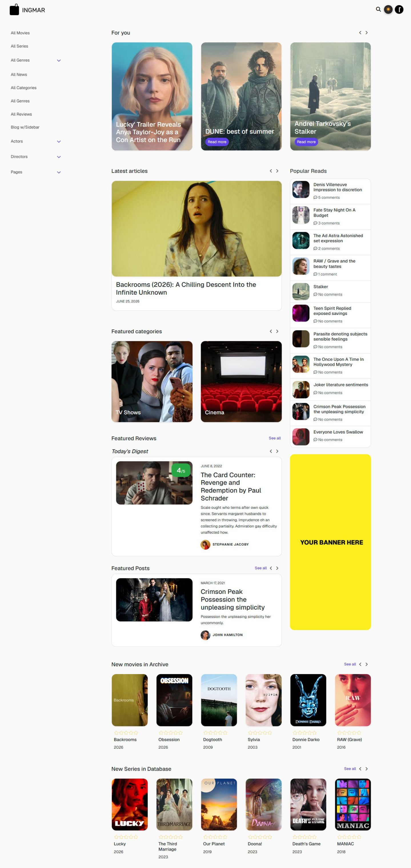This screenshot has width=411, height=868.
Task: Show previous New movies in Archive
Action: click(x=360, y=664)
